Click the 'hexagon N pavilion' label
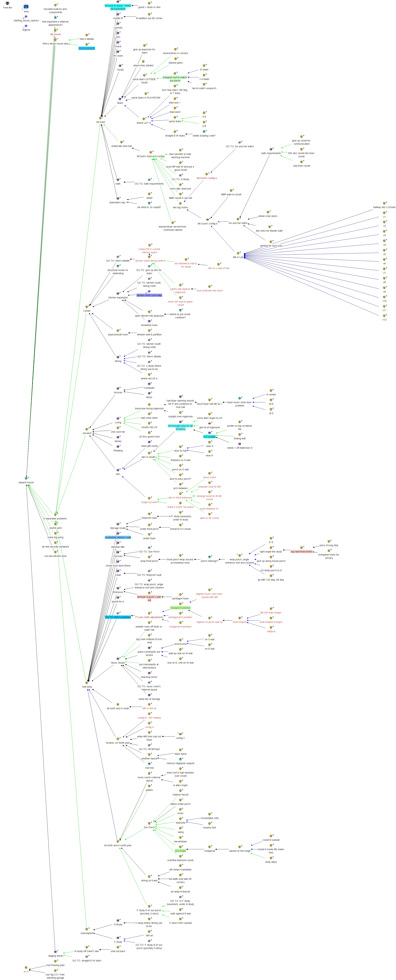 tap(180, 608)
